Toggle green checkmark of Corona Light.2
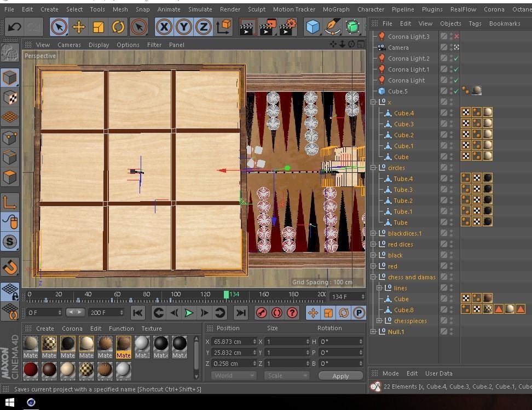This screenshot has height=410, width=532. click(x=456, y=58)
